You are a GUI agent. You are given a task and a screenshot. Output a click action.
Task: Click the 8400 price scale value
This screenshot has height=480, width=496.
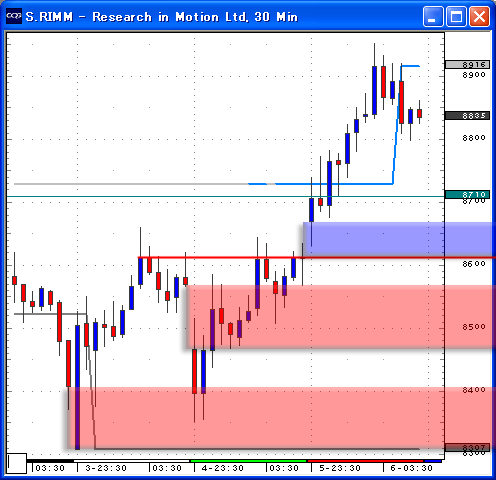[474, 390]
